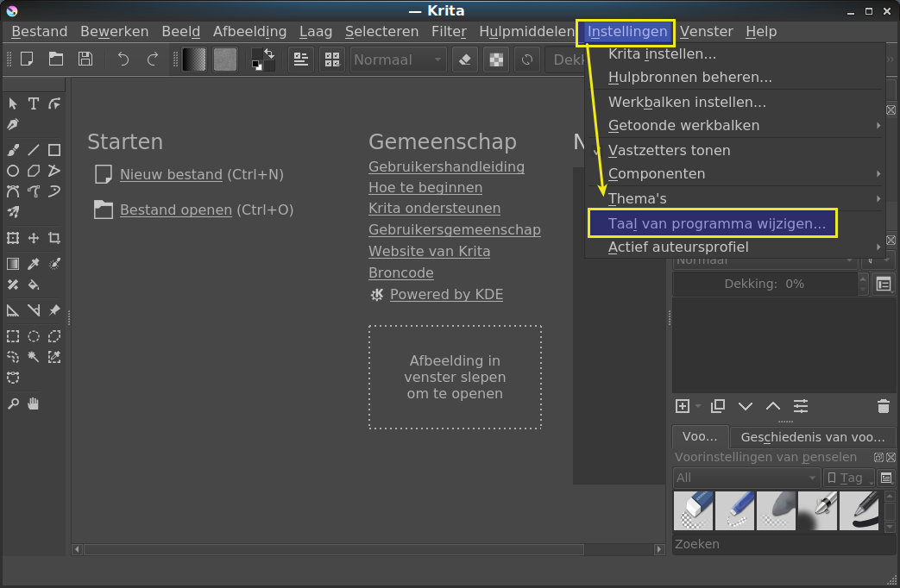The height and width of the screenshot is (588, 900).
Task: Select the Calligraphy pen tool
Action: tap(13, 124)
